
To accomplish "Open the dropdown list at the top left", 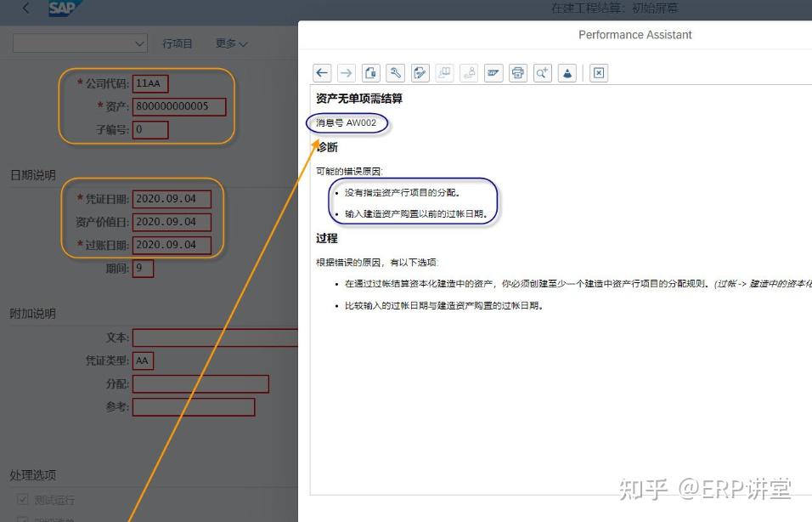I will [79, 42].
